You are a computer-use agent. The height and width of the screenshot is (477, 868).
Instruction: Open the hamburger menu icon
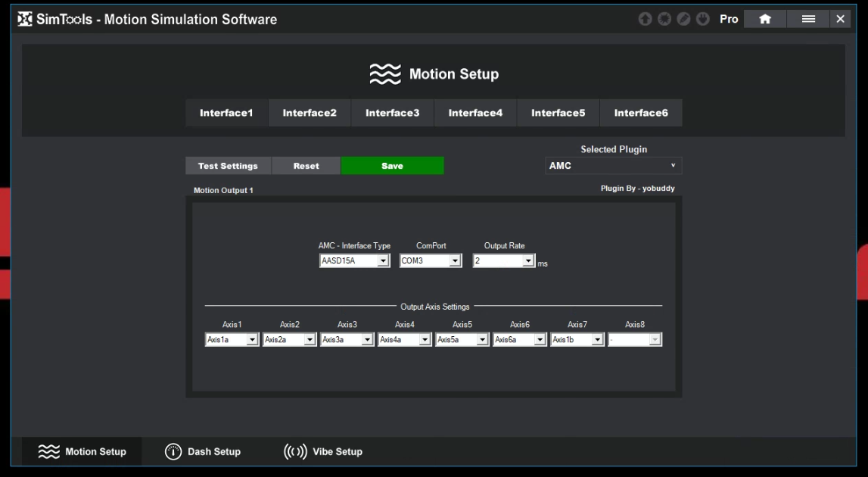click(808, 19)
